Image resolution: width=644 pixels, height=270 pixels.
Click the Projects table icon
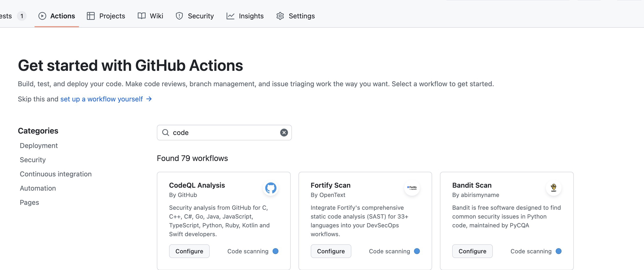(x=91, y=16)
